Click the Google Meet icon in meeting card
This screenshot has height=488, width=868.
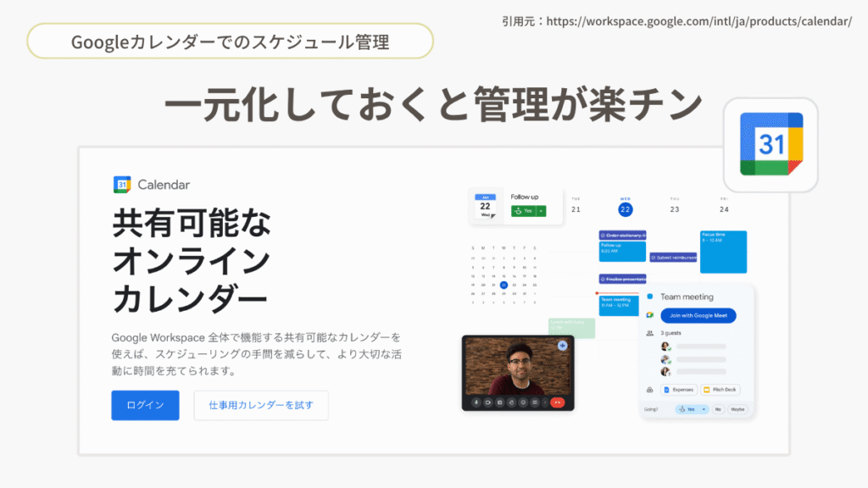tap(650, 315)
